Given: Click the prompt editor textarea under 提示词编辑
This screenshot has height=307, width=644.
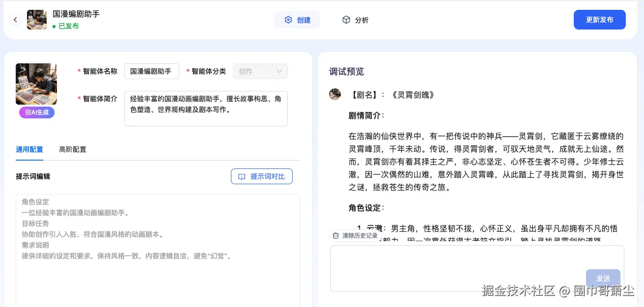Looking at the screenshot, I should tap(158, 246).
